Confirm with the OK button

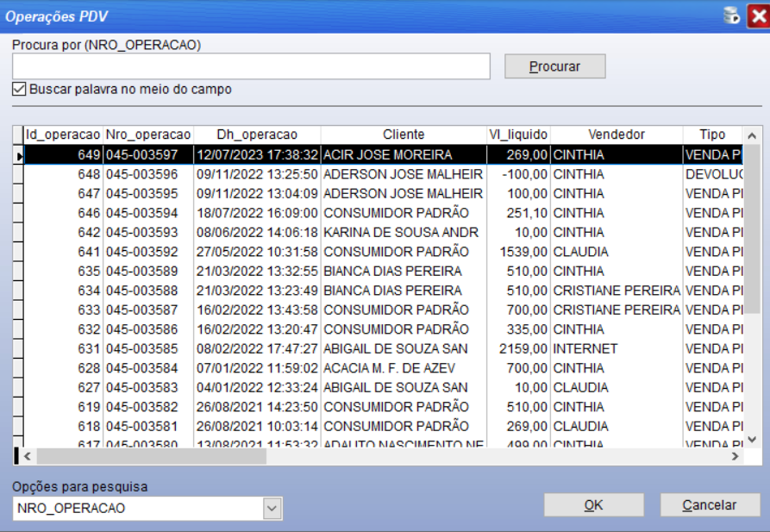pyautogui.click(x=593, y=505)
